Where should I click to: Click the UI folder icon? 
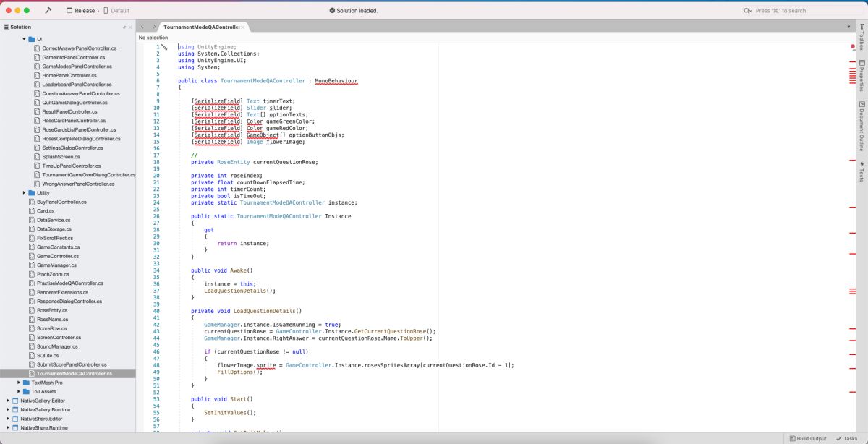tap(32, 39)
